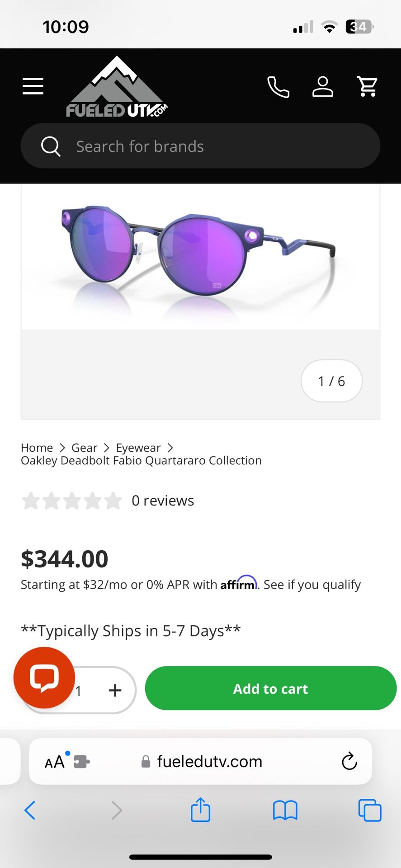Go back to the previous page
This screenshot has height=868, width=401.
click(x=30, y=810)
